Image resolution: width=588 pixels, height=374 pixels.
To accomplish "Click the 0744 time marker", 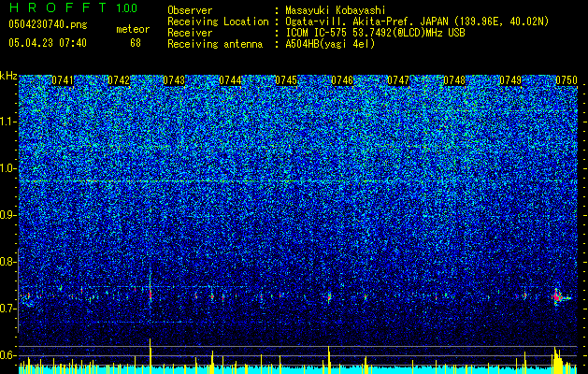I will coord(230,80).
